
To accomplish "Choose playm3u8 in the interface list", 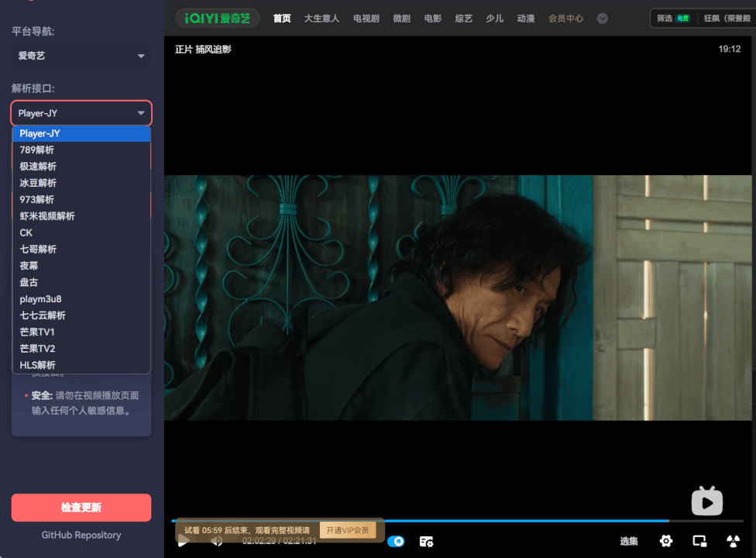I will coord(40,299).
